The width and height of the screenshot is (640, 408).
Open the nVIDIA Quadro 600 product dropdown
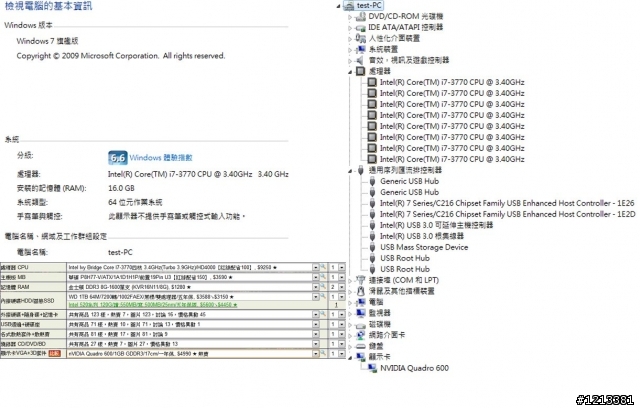[316, 354]
